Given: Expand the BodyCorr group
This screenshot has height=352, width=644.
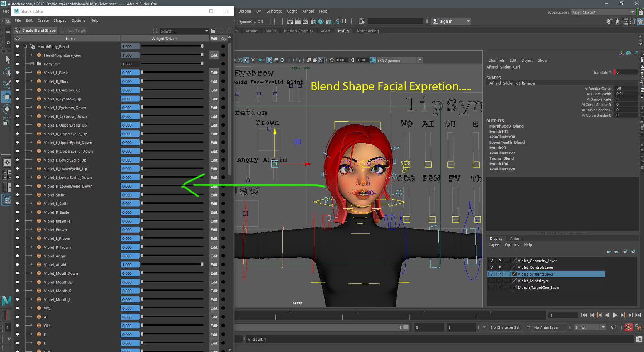Looking at the screenshot, I should (32, 64).
